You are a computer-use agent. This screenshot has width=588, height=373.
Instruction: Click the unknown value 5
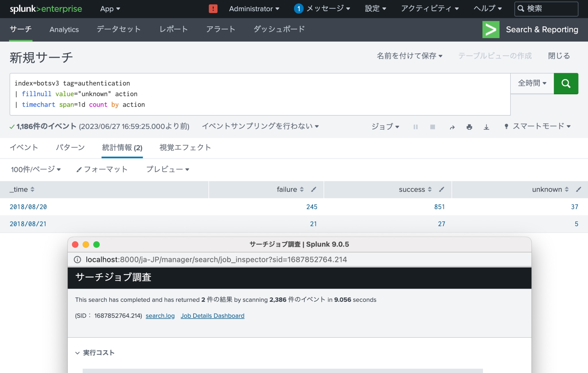pos(577,224)
